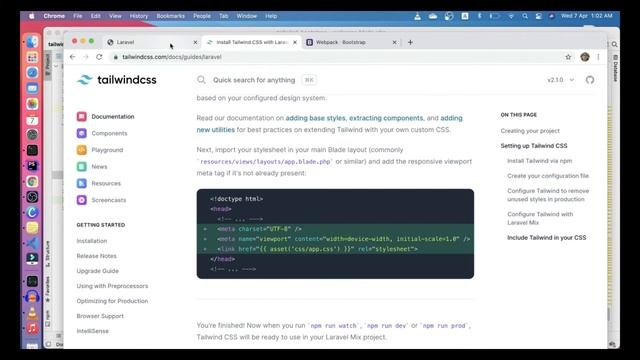640x360 pixels.
Task: Open PhpStorm from the Dock
Action: pos(32,166)
